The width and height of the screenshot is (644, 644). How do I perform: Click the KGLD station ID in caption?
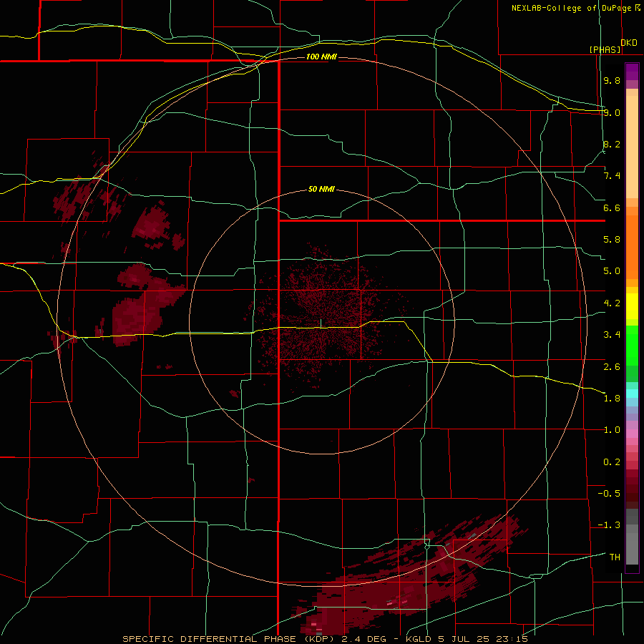pos(417,639)
